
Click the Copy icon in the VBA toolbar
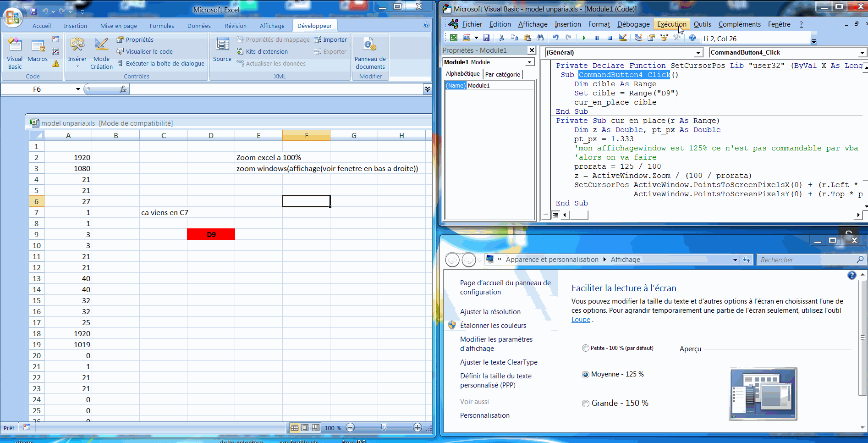tap(515, 38)
